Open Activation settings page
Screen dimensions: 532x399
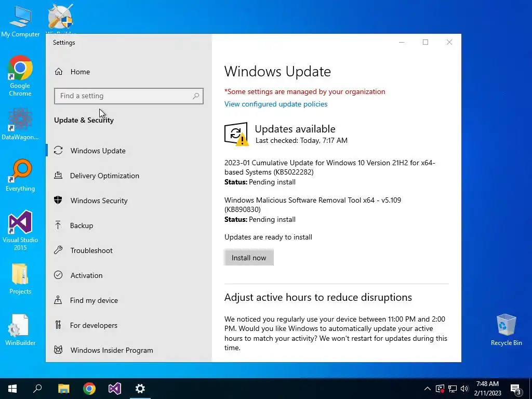[x=87, y=275]
